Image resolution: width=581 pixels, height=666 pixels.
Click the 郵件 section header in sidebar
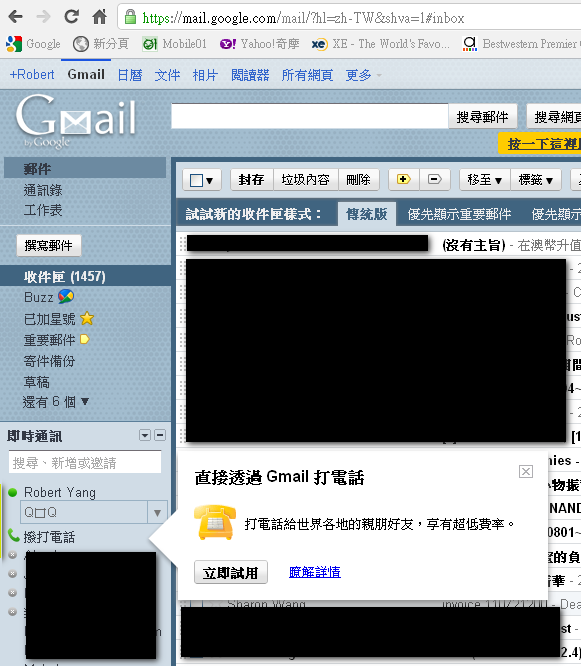tap(85, 168)
